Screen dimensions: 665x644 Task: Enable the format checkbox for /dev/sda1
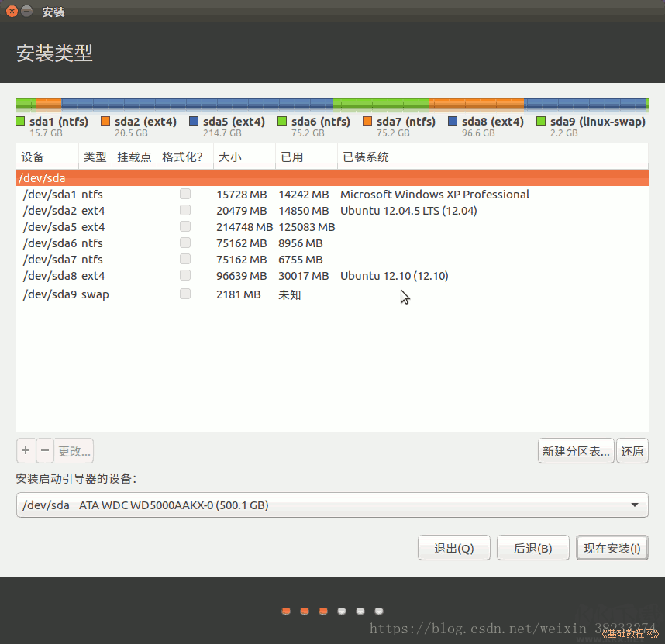pos(184,194)
